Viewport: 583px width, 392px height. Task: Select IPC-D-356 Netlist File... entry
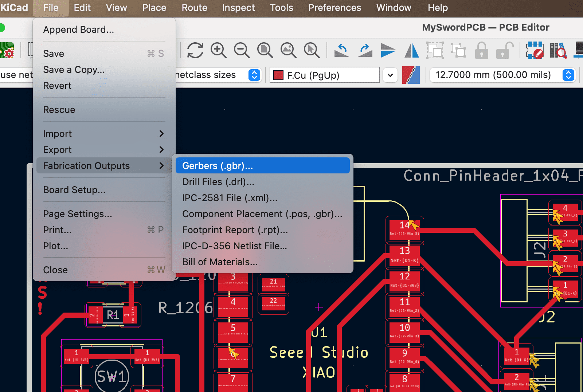click(x=262, y=246)
